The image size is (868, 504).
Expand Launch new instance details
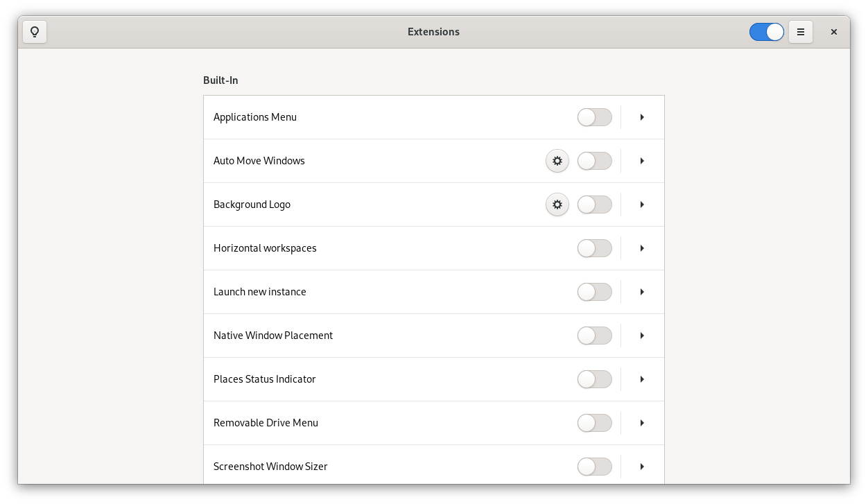point(643,292)
